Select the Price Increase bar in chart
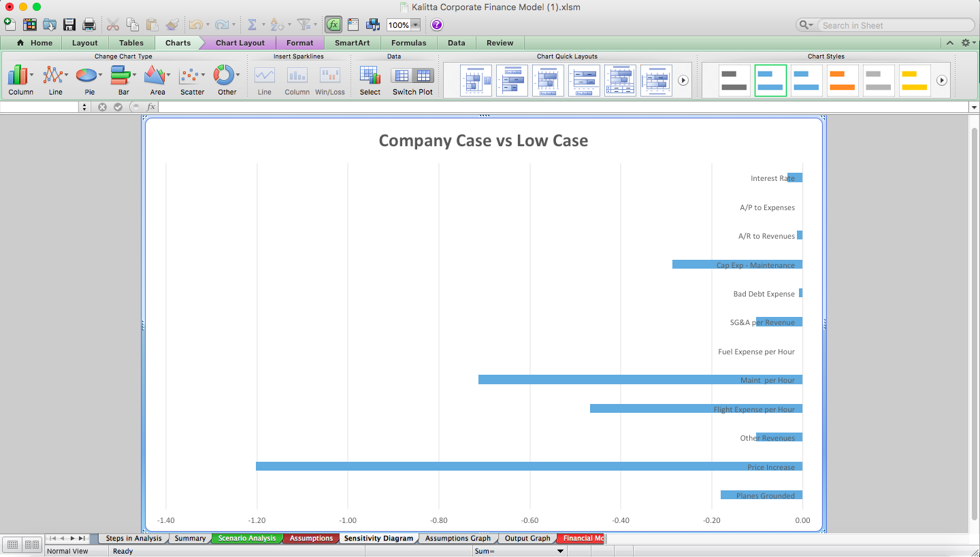Viewport: 980px width, 557px height. pos(529,467)
